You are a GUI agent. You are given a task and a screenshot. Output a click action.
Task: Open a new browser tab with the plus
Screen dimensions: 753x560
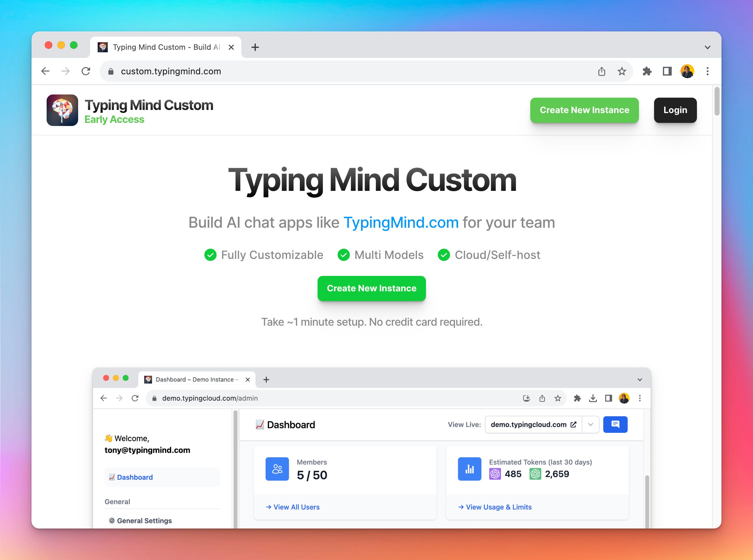255,47
